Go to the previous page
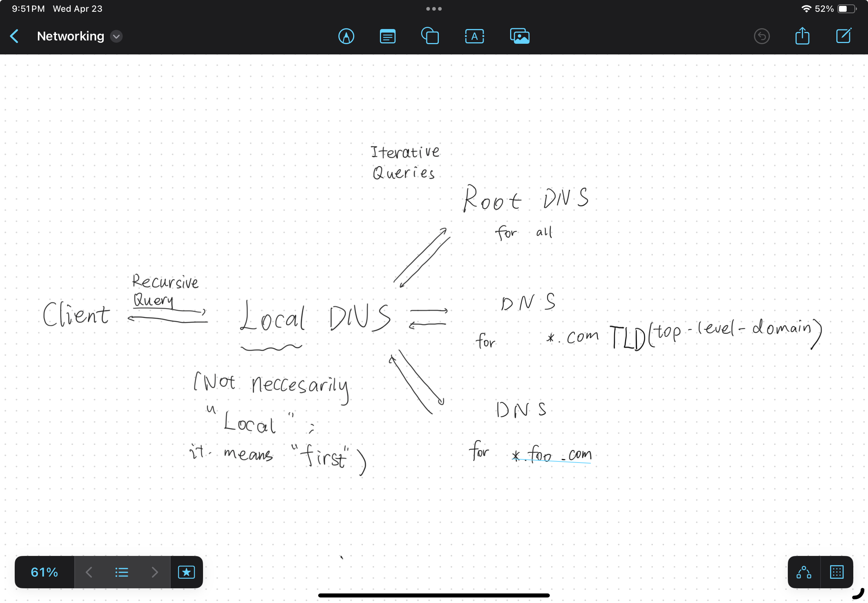 (x=88, y=572)
